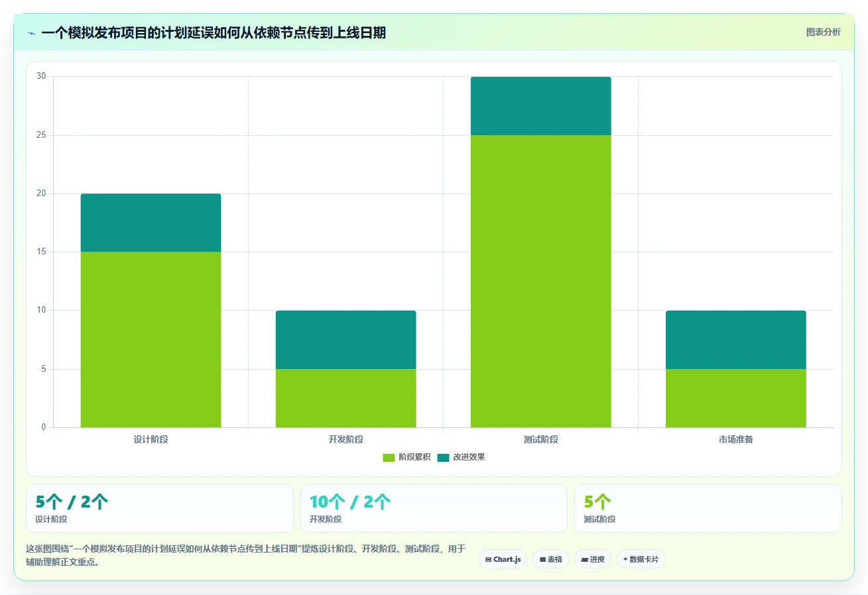Toggle the 改进效果 legend item
Viewport: 868px width, 595px height.
coord(461,457)
